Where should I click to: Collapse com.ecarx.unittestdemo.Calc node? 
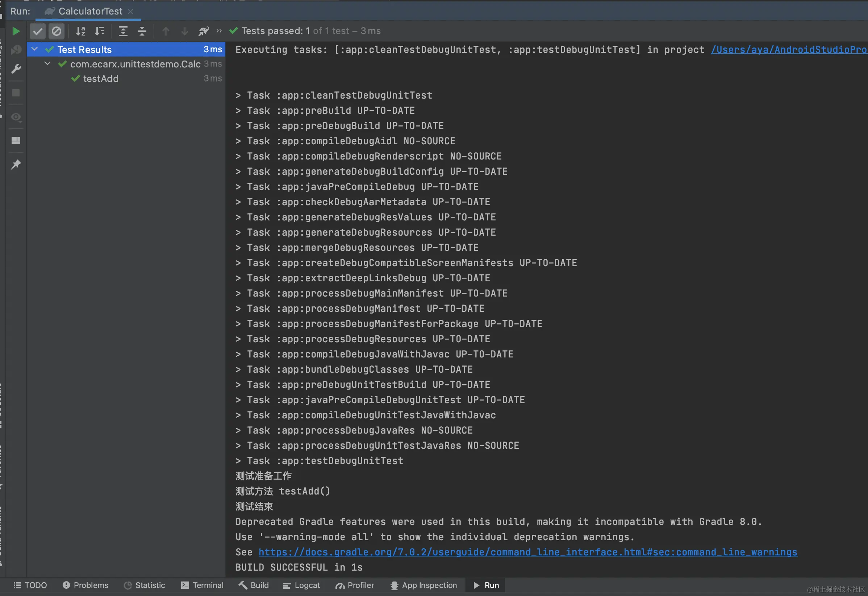(47, 63)
